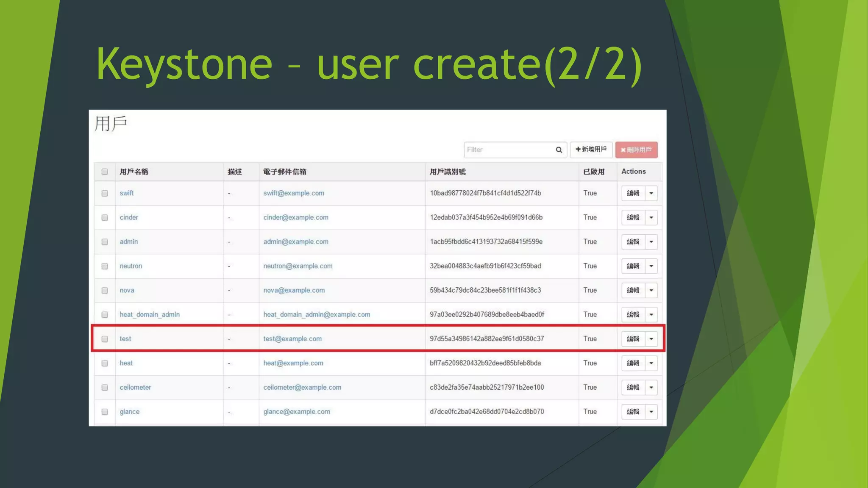Viewport: 868px width, 488px height.
Task: Check the checkbox for nova user
Action: coord(105,291)
